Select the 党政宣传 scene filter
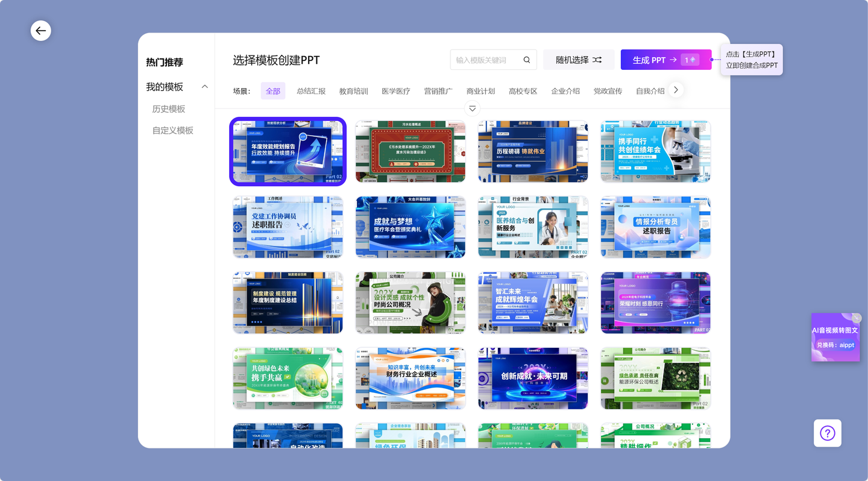This screenshot has height=481, width=868. pyautogui.click(x=608, y=90)
